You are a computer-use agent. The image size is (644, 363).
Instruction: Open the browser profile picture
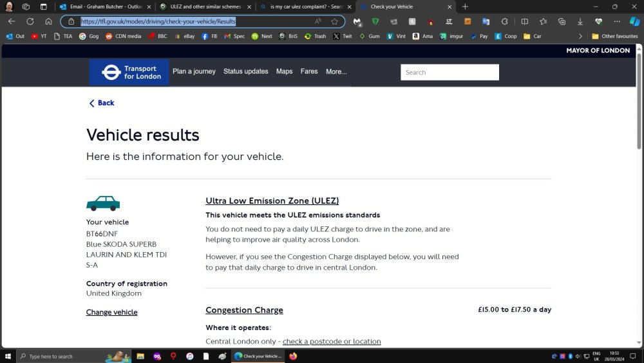[x=9, y=6]
